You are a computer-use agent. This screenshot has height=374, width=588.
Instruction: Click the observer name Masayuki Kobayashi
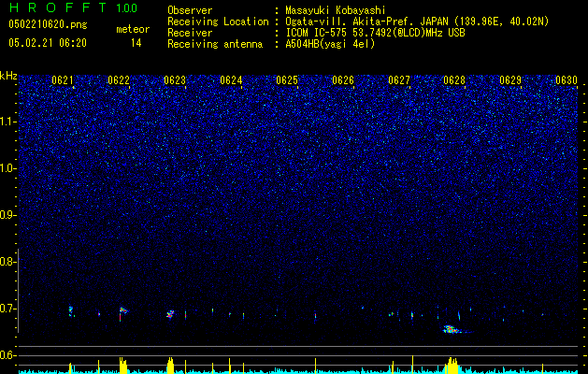[x=336, y=10]
